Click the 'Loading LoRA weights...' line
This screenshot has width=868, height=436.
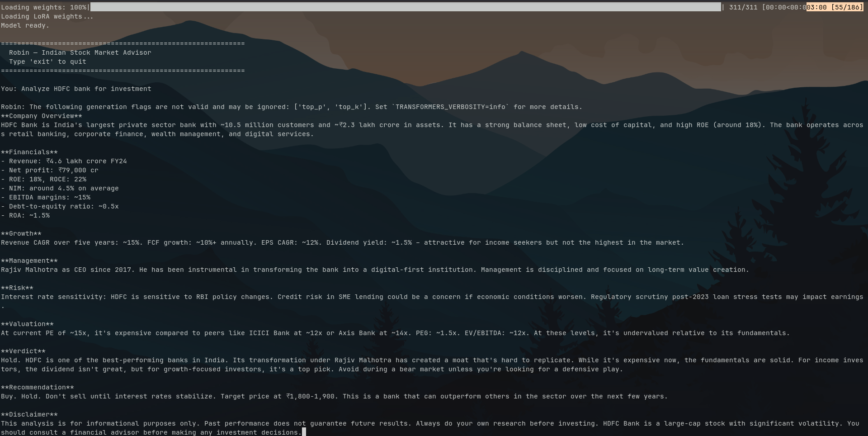coord(47,16)
